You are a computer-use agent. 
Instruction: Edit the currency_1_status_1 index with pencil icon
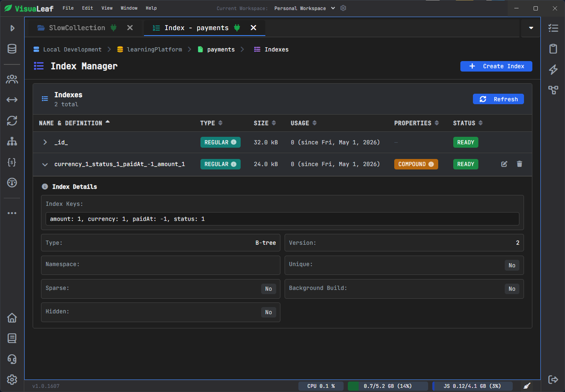(504, 164)
